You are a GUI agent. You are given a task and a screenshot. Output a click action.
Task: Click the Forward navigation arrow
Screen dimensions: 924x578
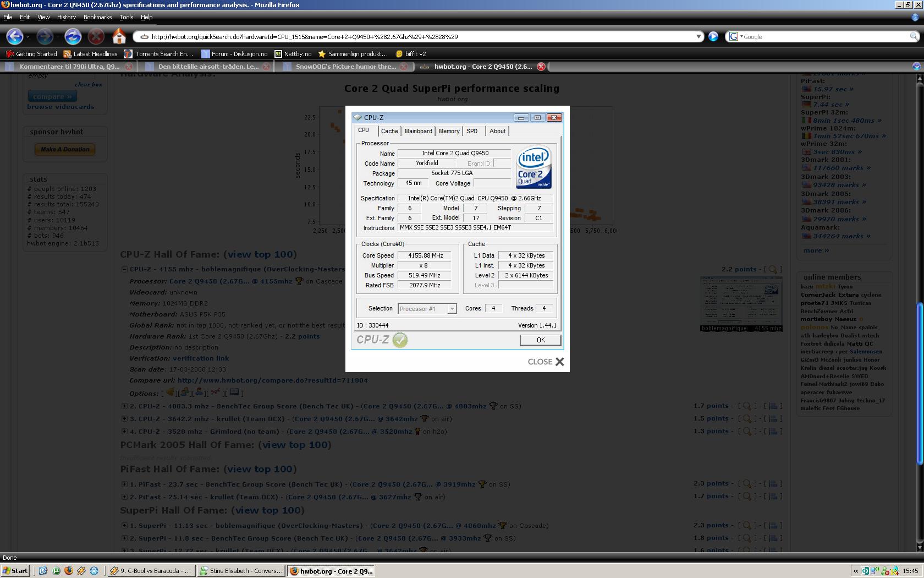tap(45, 36)
